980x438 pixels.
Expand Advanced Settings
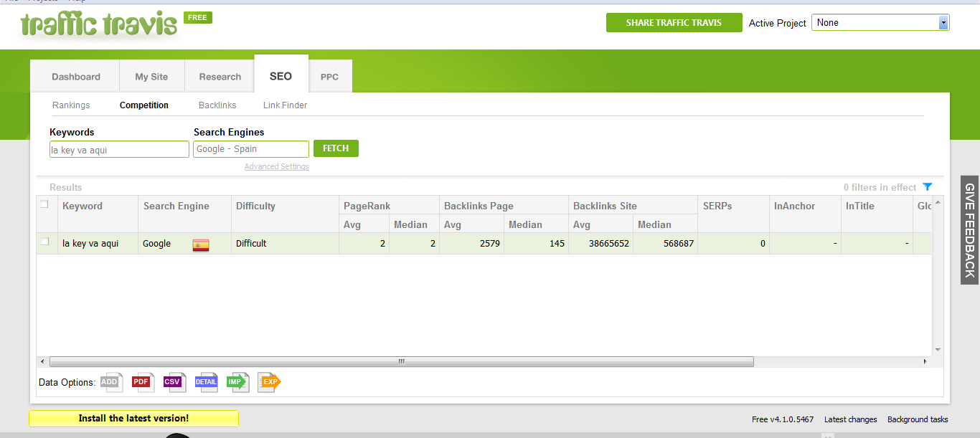[276, 166]
